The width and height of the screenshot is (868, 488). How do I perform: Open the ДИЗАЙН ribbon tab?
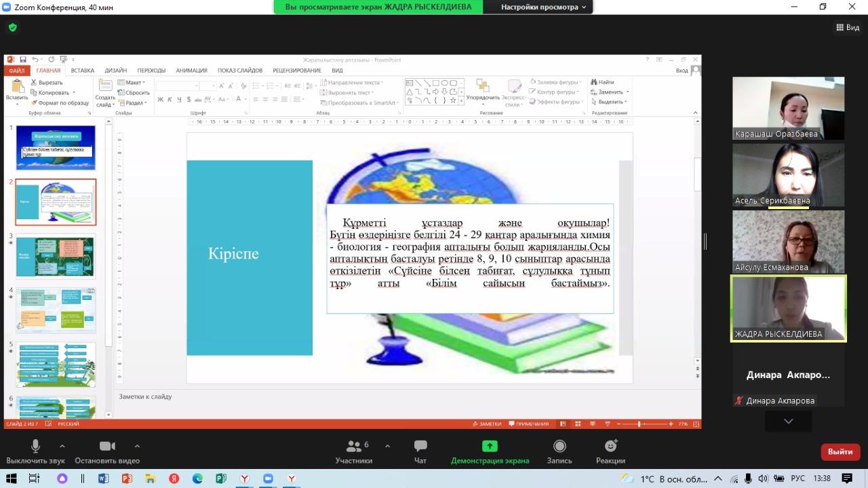point(115,71)
